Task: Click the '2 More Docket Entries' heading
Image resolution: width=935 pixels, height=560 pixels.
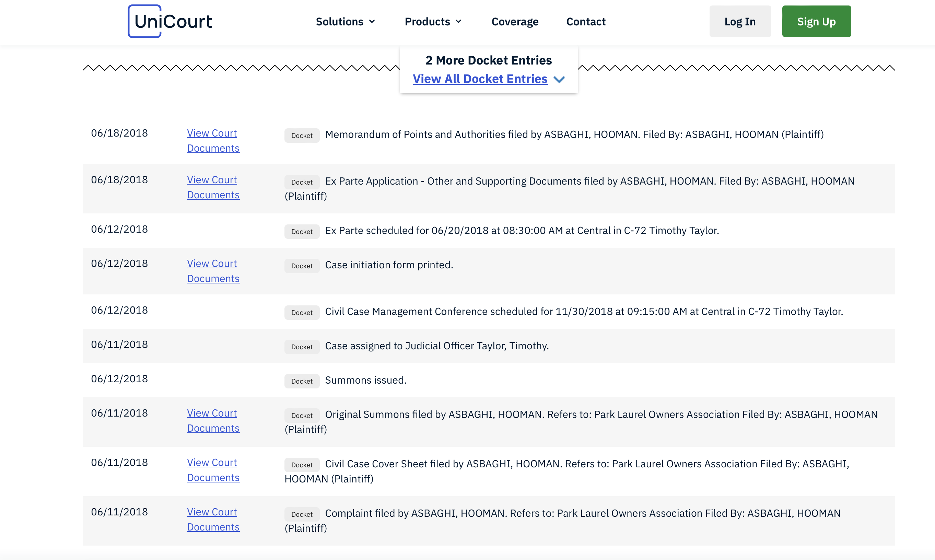Action: pyautogui.click(x=489, y=60)
